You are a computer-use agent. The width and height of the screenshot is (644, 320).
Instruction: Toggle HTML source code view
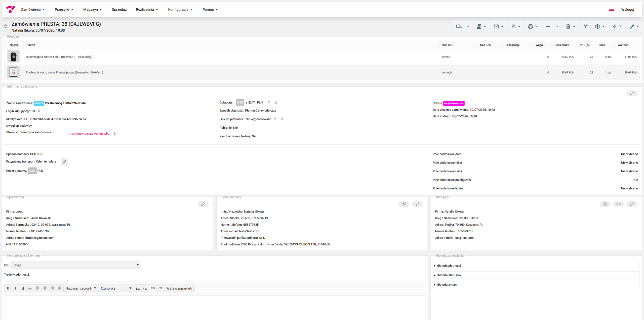point(160,288)
